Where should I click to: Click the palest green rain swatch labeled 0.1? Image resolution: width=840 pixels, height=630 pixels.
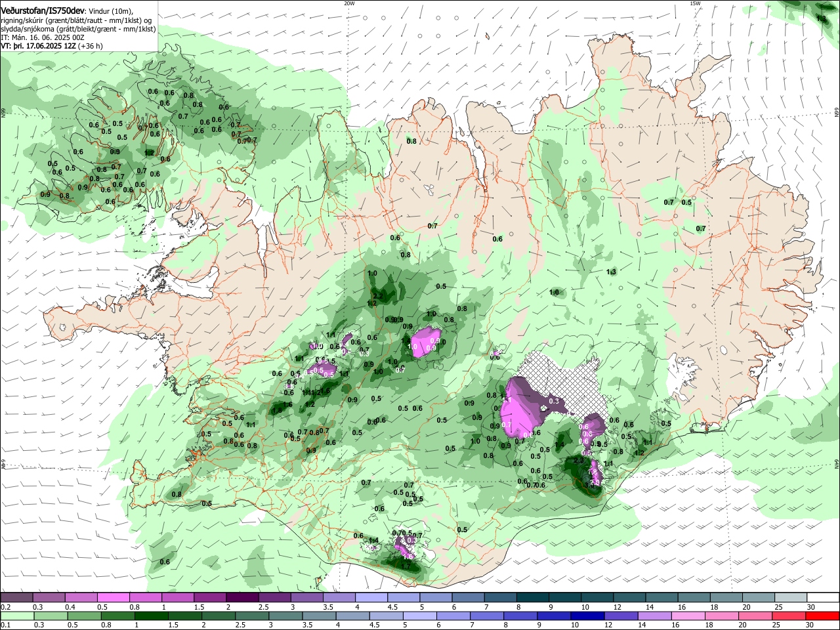pyautogui.click(x=16, y=616)
